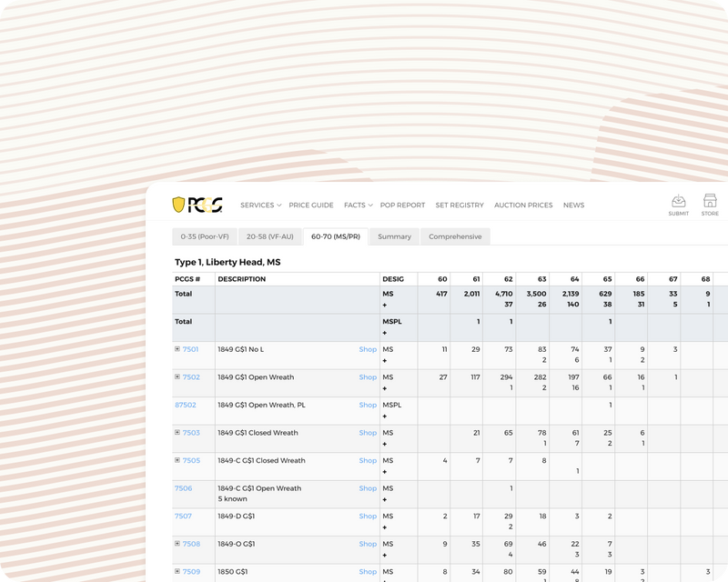728x582 pixels.
Task: Open PCGS number 7501 link
Action: click(x=190, y=349)
